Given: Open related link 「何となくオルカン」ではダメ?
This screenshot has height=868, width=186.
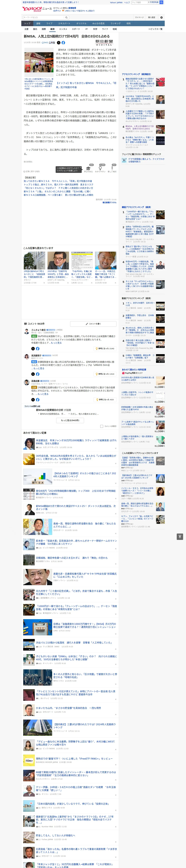Looking at the screenshot, I should point(58,188).
